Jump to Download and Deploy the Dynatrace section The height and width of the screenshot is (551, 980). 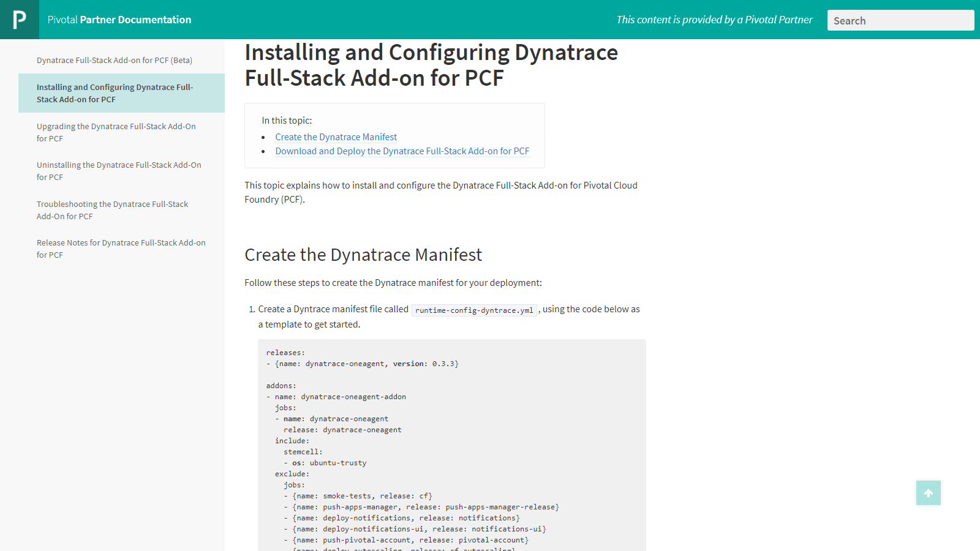click(402, 151)
